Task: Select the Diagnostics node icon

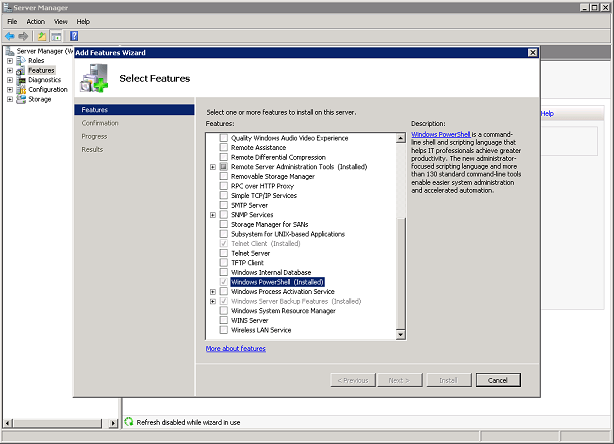Action: (x=21, y=80)
